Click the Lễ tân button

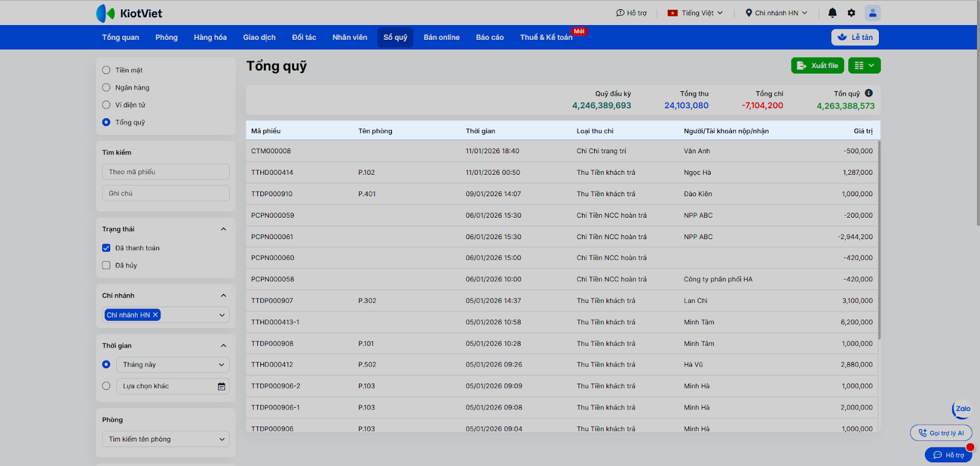coord(854,37)
